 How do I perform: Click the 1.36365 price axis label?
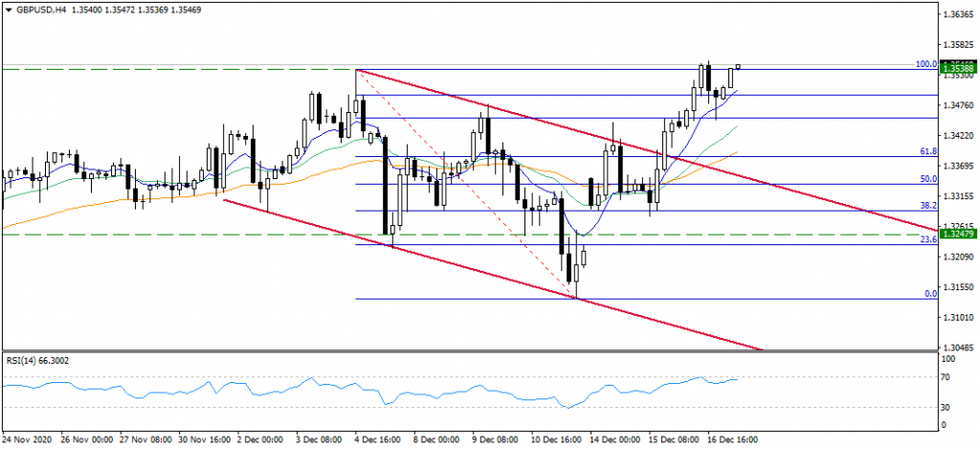pos(957,15)
